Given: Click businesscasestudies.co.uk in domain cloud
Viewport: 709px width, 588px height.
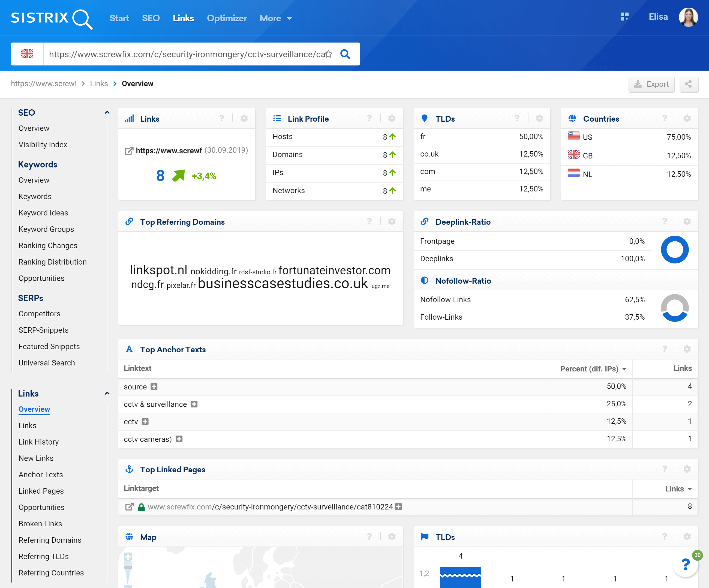Looking at the screenshot, I should tap(283, 283).
